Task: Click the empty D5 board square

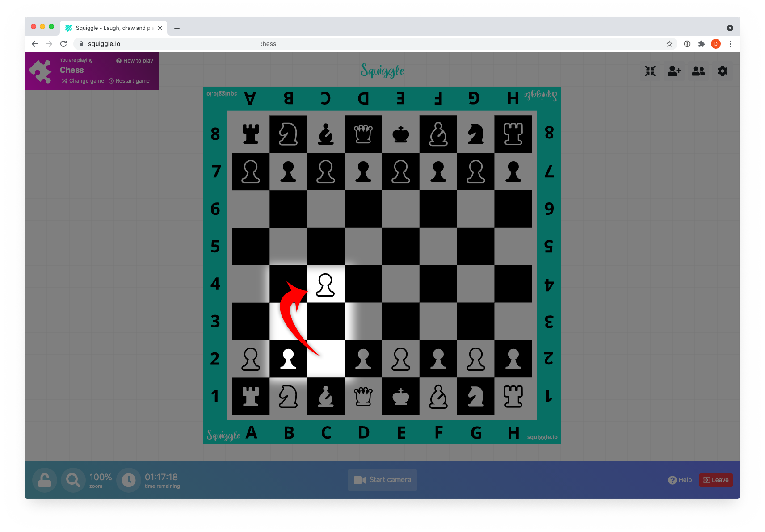Action: [x=363, y=247]
